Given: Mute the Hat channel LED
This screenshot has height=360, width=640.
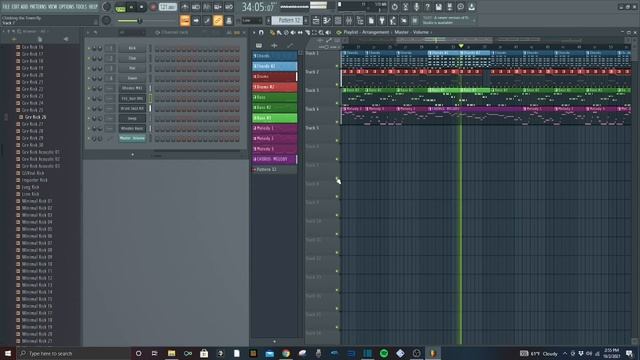Looking at the screenshot, I should click(89, 69).
